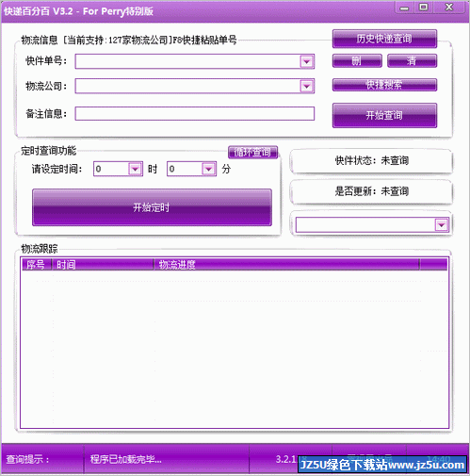Expand the 物流公司 dropdown arrow
The image size is (470, 476).
(x=307, y=86)
